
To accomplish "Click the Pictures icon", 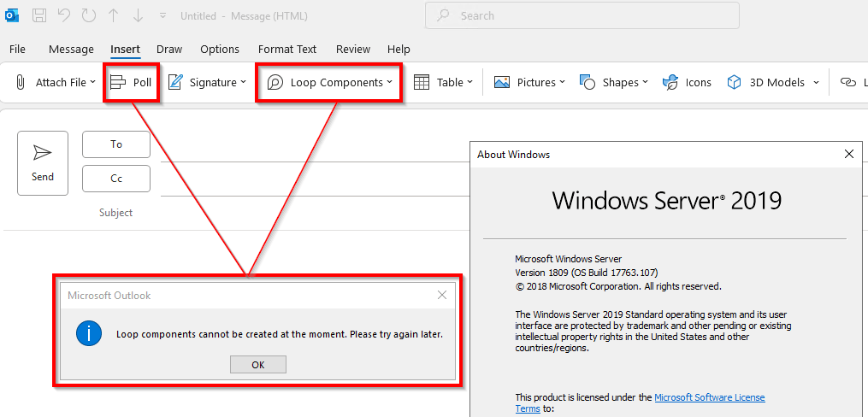I will click(x=501, y=82).
